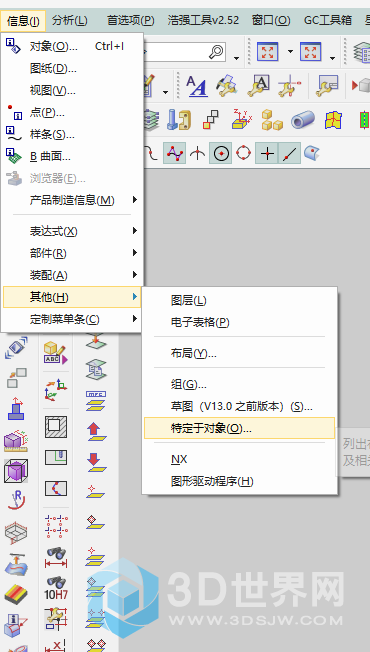Viewport: 370px width, 652px height.
Task: Click first fit-view icon with red arrows
Action: click(x=267, y=52)
